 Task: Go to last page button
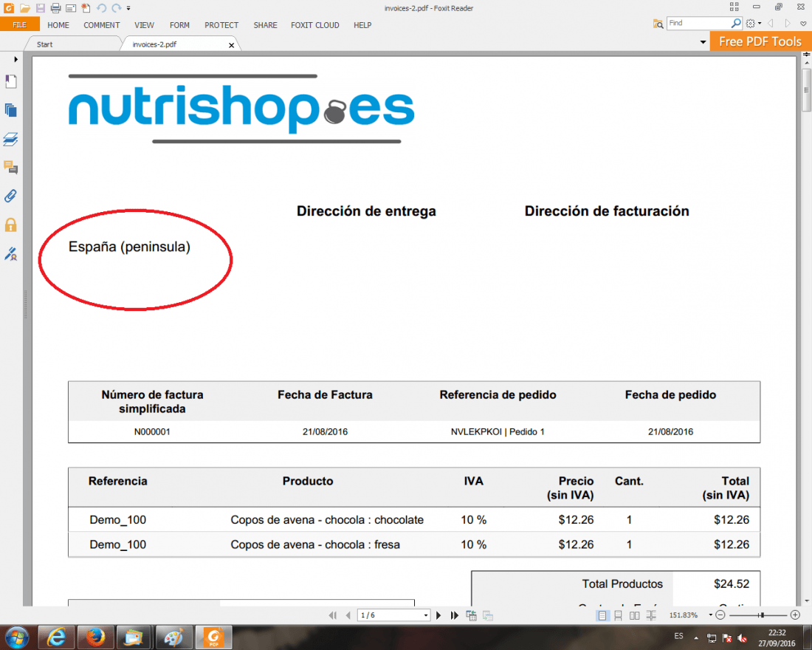coord(454,615)
